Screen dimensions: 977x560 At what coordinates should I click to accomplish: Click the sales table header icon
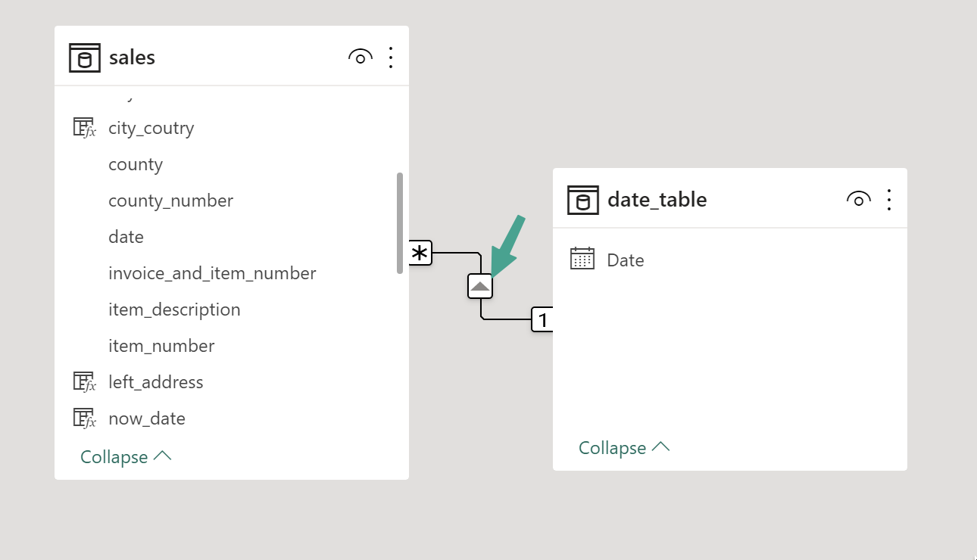point(84,58)
